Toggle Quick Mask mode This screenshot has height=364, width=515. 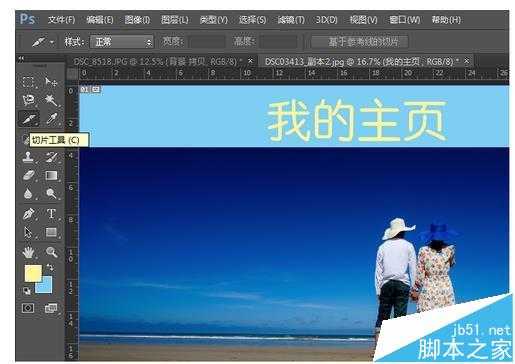[28, 308]
